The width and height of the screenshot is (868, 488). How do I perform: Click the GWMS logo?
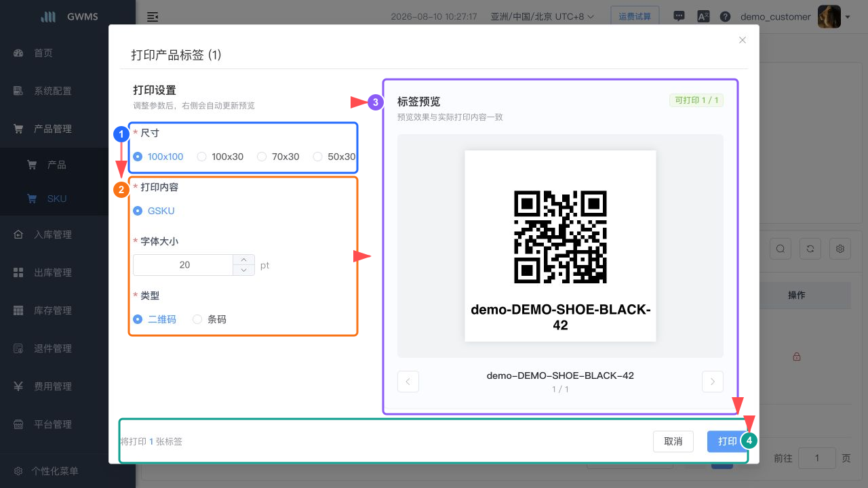pyautogui.click(x=69, y=17)
